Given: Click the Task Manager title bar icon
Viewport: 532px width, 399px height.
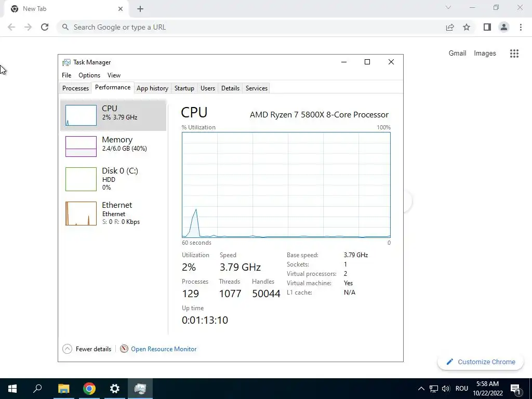Looking at the screenshot, I should (66, 62).
